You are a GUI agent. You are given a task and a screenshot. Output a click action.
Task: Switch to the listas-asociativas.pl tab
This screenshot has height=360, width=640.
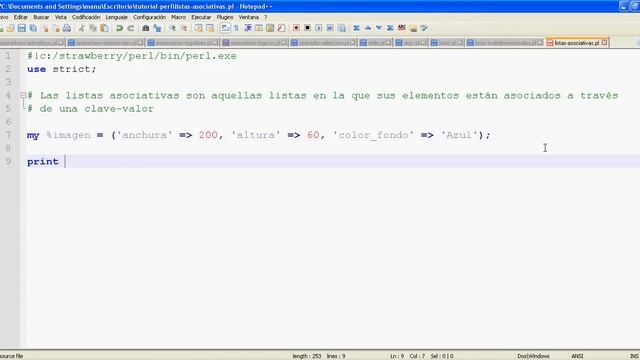coord(576,43)
